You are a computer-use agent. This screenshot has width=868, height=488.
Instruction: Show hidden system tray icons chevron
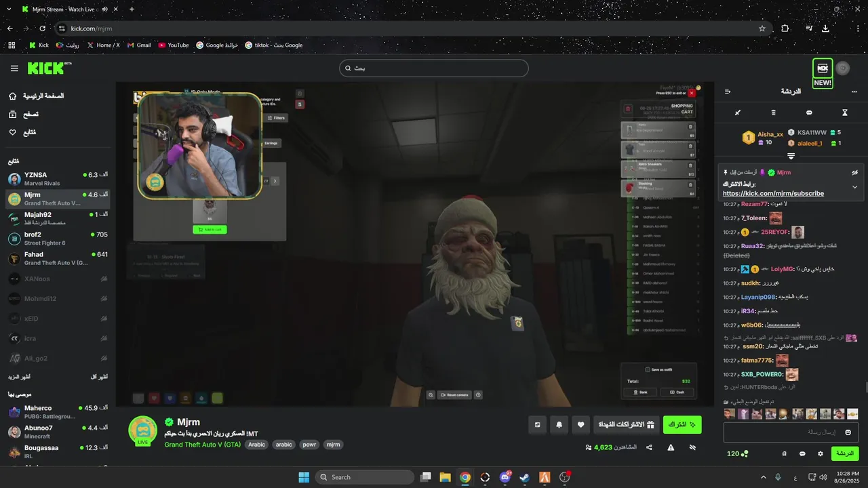coord(764,477)
